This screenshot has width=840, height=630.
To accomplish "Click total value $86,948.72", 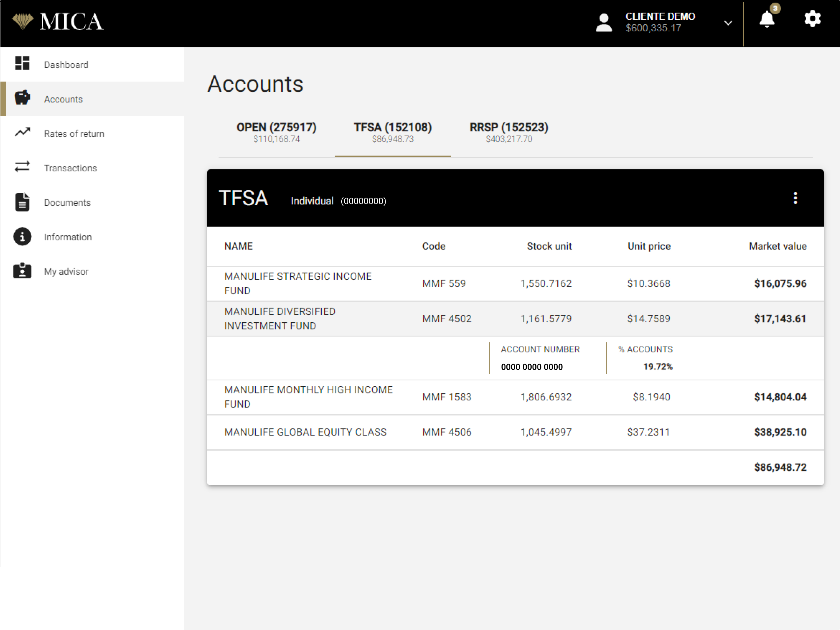I will coord(780,467).
